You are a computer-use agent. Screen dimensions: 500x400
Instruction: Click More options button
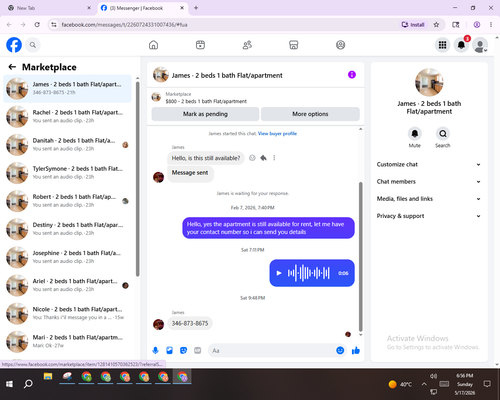(x=310, y=114)
